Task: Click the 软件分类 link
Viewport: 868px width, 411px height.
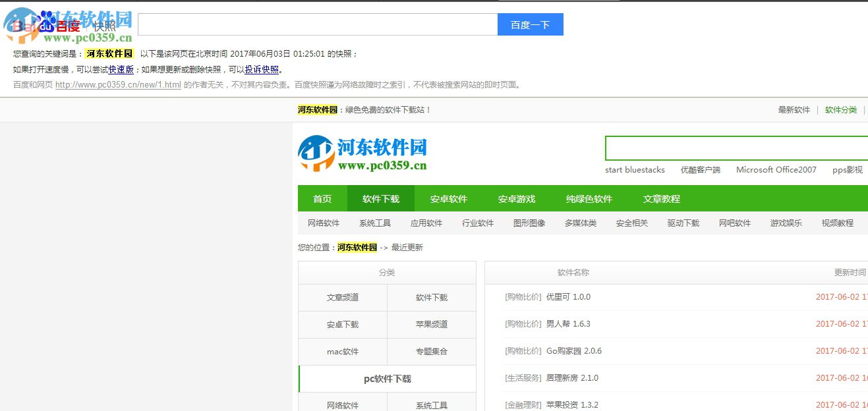Action: pos(840,109)
